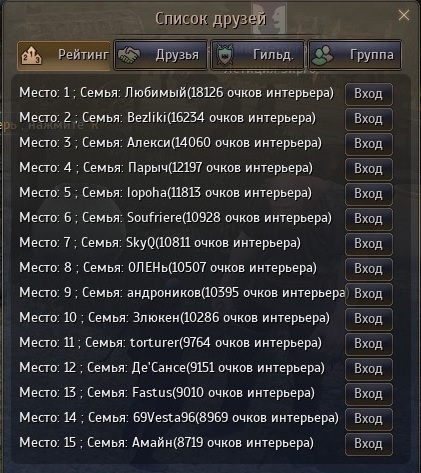Click Вход for family Амайн
Viewport: 421px width, 473px height.
tap(369, 444)
